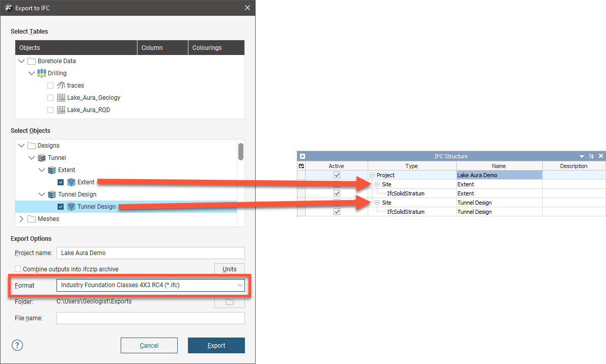Collapse the Site row named Tunnel Design
The width and height of the screenshot is (606, 364).
tap(377, 203)
